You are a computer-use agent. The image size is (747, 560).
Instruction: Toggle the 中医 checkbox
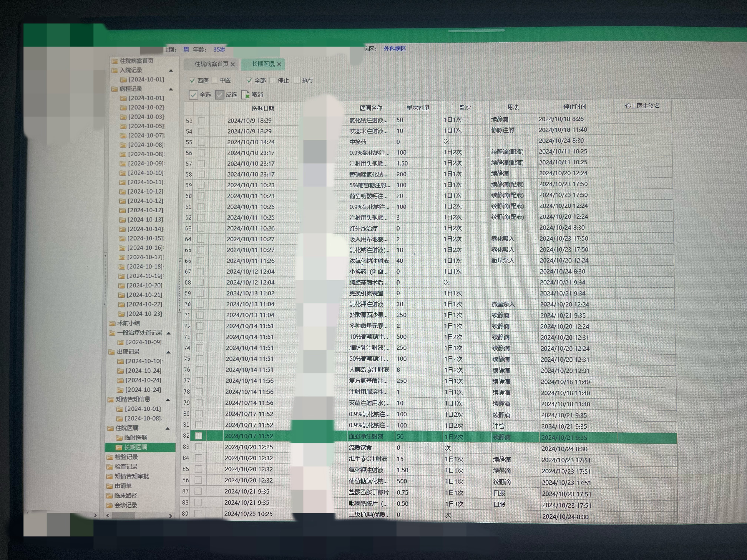click(x=214, y=80)
